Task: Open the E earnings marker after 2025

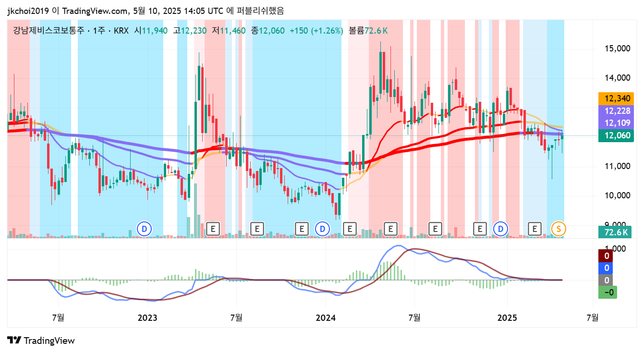Action: click(534, 229)
